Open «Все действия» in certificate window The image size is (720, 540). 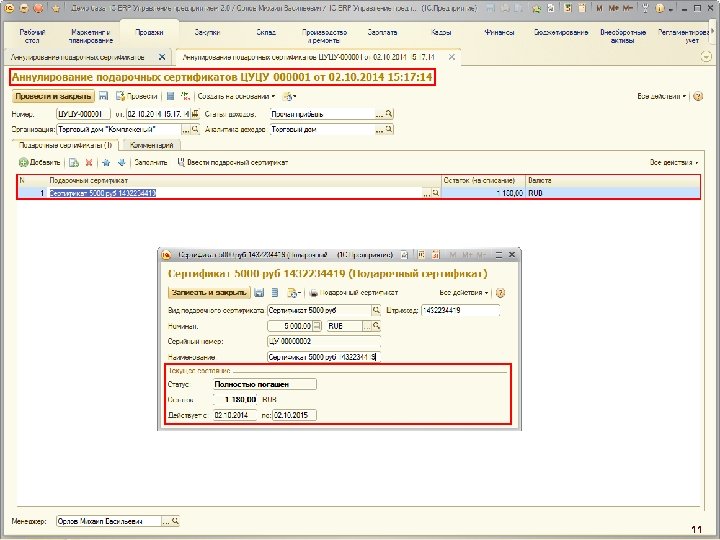click(x=464, y=292)
